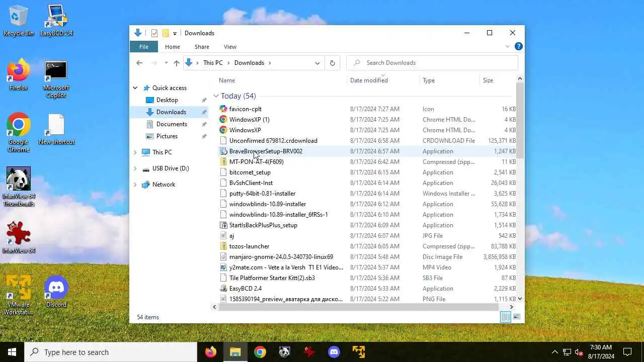Click IrfanView Thumbnails panda icon in taskbar
This screenshot has height=362, width=644.
point(285,352)
